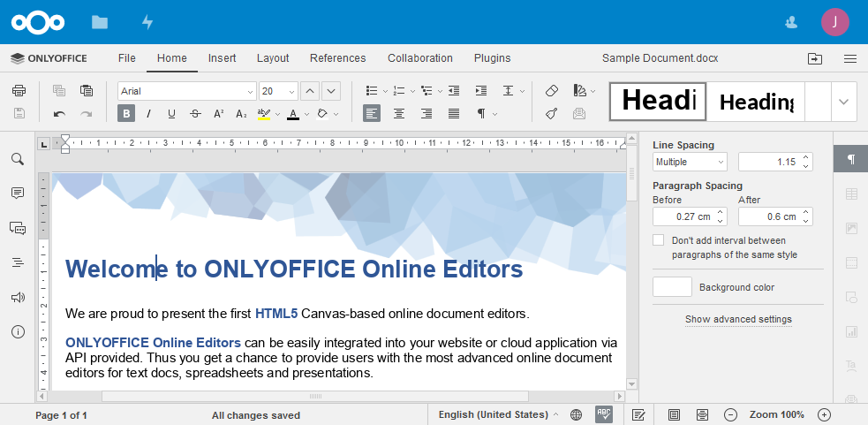Click the Paste icon in toolbar
This screenshot has width=868, height=425.
pos(87,90)
